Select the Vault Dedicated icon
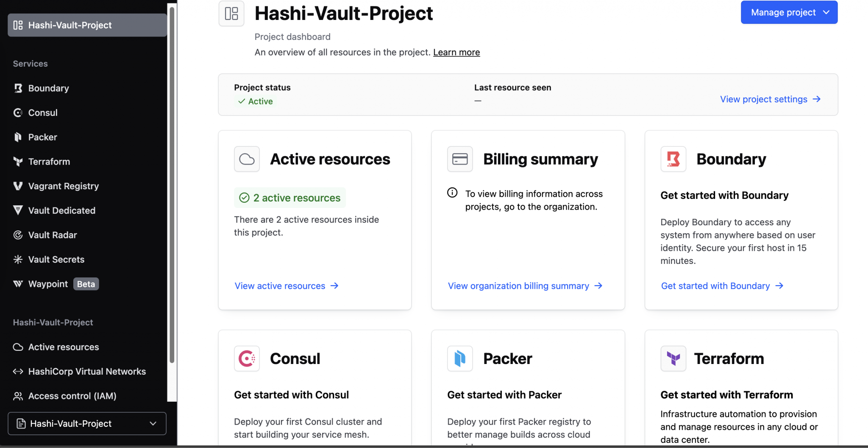This screenshot has width=868, height=448. pyautogui.click(x=18, y=210)
